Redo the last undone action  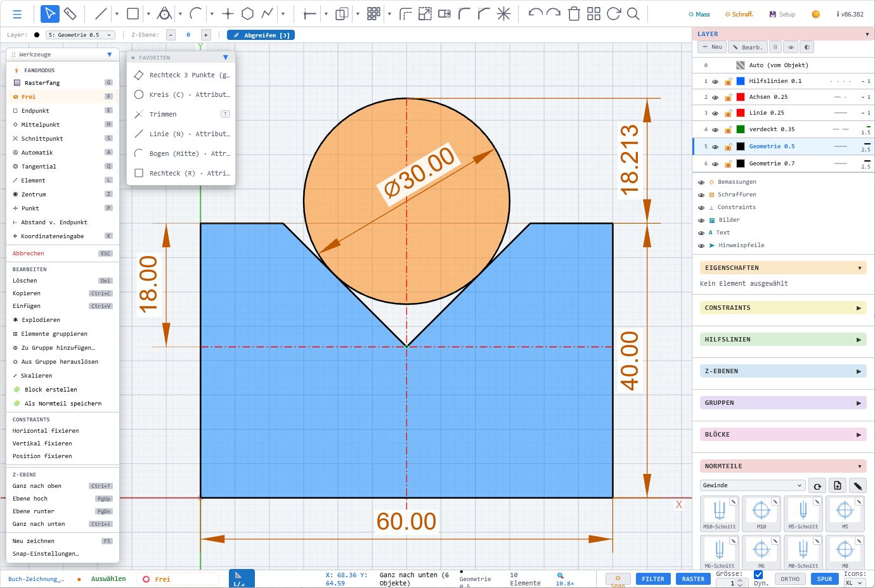point(554,14)
